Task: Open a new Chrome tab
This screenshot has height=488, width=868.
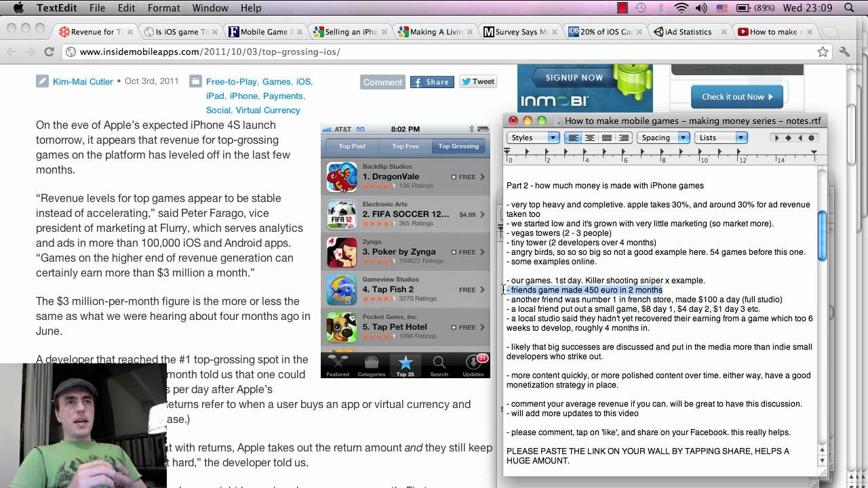Action: 829,32
